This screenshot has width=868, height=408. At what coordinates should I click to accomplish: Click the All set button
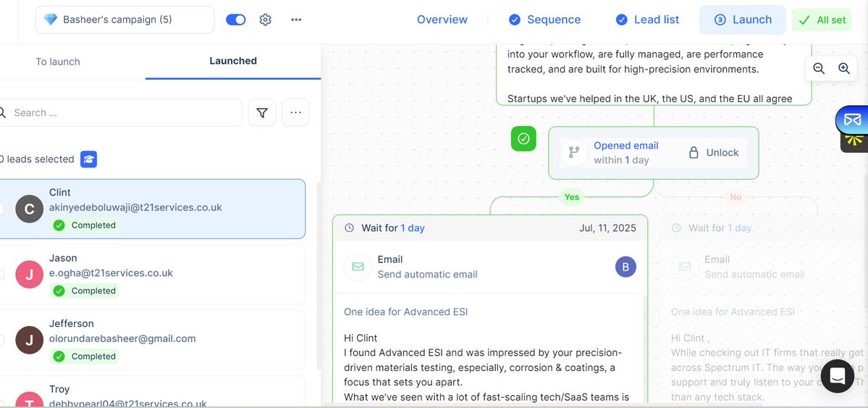click(x=822, y=20)
